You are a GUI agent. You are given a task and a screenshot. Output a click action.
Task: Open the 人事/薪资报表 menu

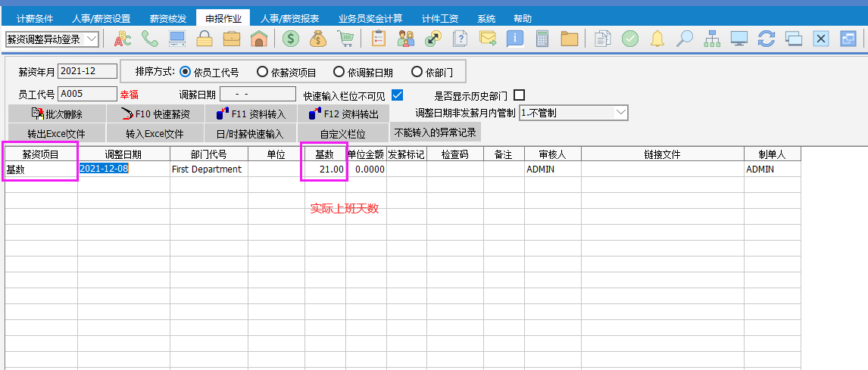click(x=289, y=18)
